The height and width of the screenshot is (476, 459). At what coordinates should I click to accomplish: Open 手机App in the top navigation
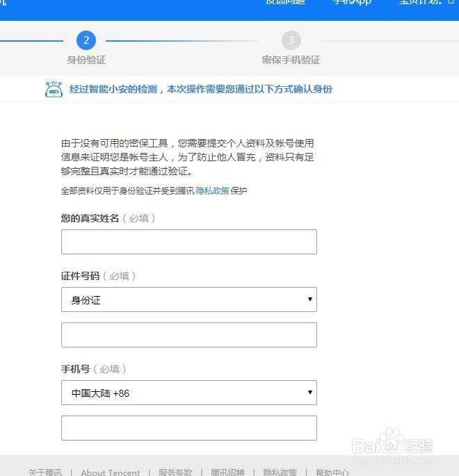(x=352, y=2)
